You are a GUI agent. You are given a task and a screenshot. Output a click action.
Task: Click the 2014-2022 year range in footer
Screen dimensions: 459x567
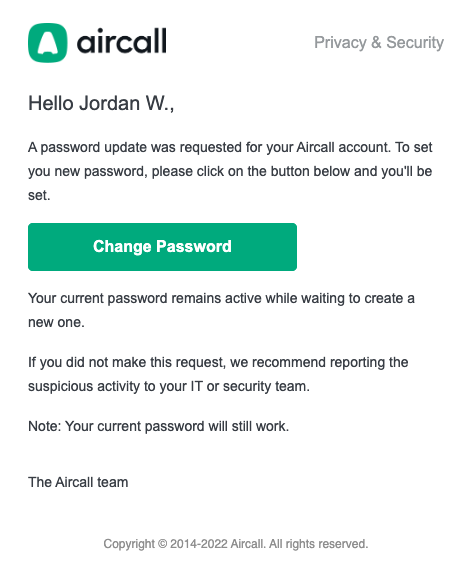(x=199, y=544)
